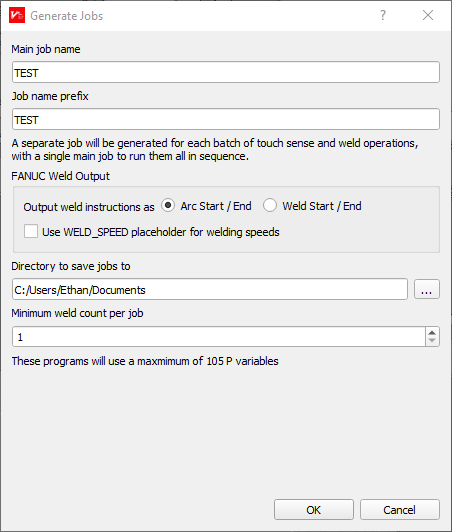The image size is (452, 532).
Task: Close the Generate Jobs dialog
Action: click(428, 15)
